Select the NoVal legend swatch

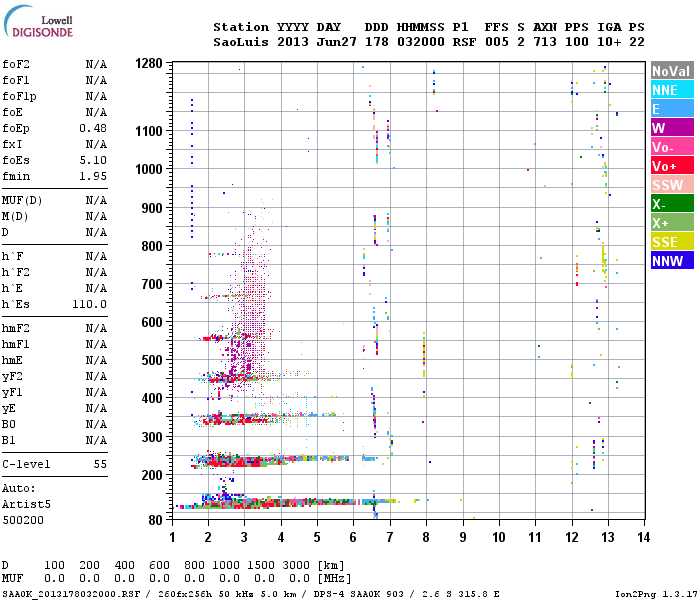[x=672, y=71]
